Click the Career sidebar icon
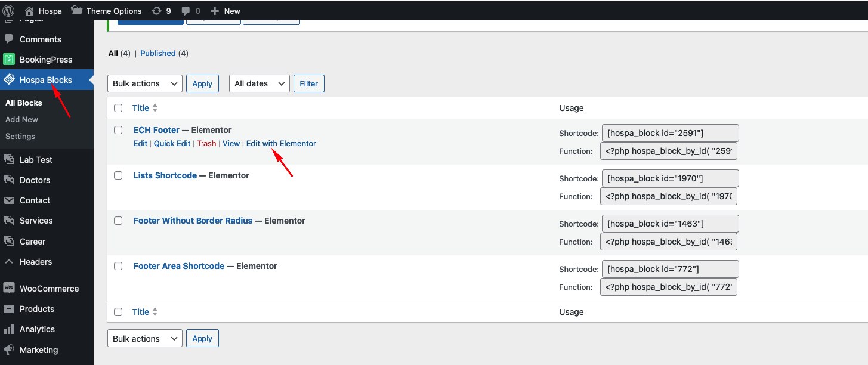 point(8,241)
